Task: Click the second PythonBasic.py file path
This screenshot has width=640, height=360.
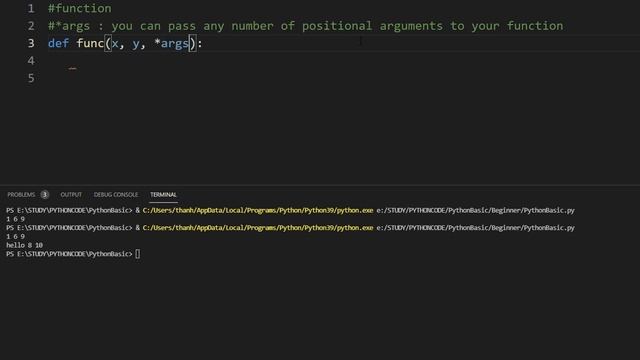Action: (476, 228)
